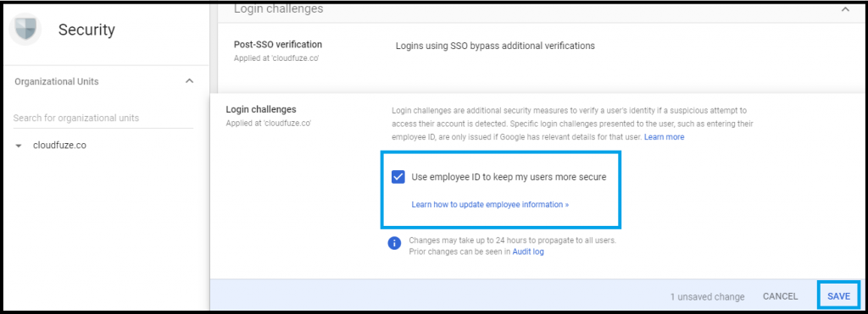The image size is (868, 314).
Task: Click Search for organizational units field
Action: (103, 118)
